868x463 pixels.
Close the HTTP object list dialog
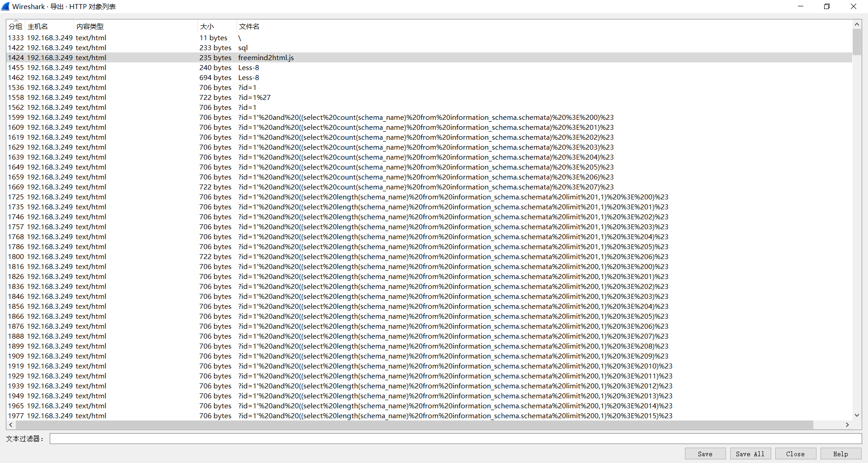(796, 454)
